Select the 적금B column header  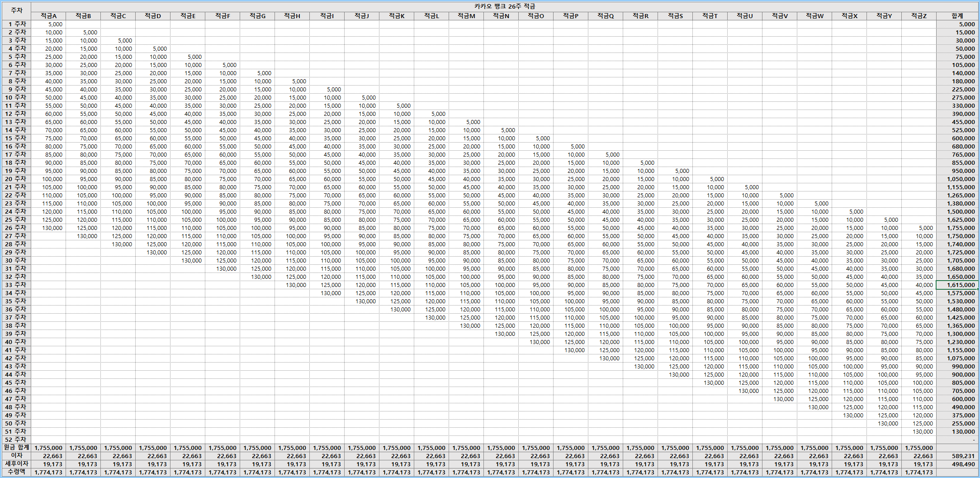tap(83, 16)
